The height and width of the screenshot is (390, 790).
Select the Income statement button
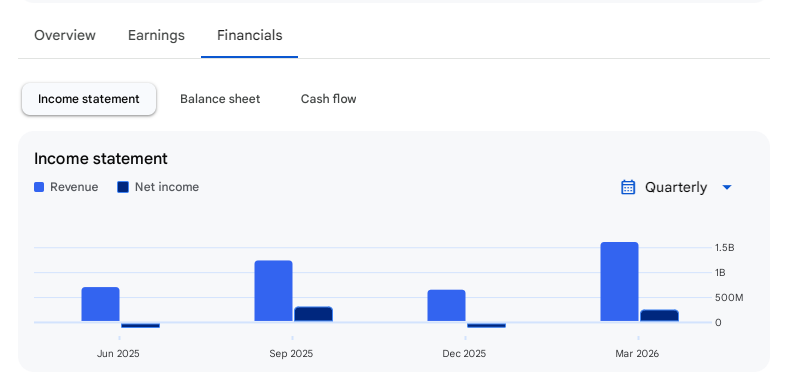coord(89,99)
